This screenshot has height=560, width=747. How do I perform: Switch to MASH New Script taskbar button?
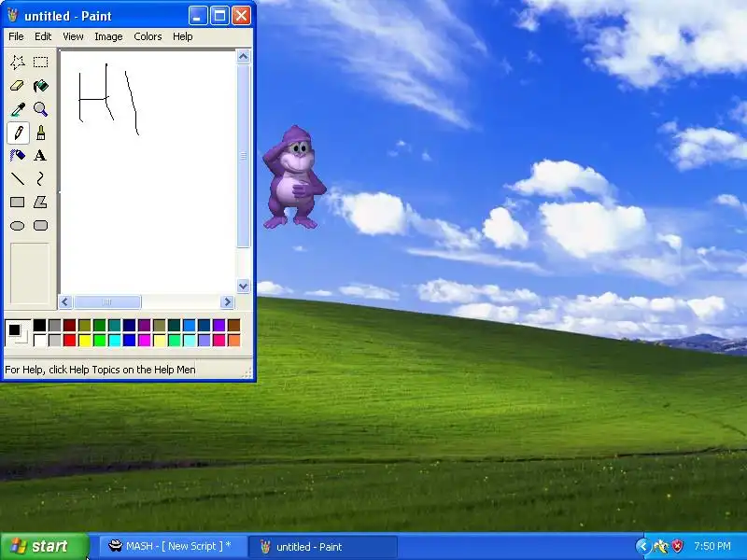click(174, 546)
